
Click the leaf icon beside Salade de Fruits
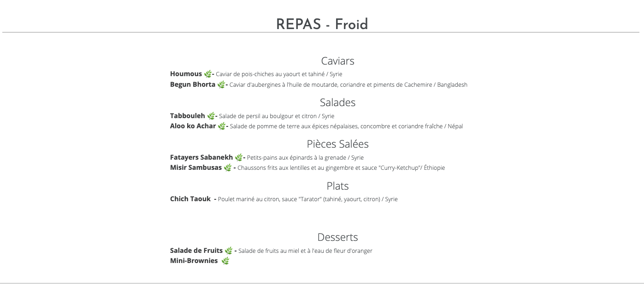point(229,251)
